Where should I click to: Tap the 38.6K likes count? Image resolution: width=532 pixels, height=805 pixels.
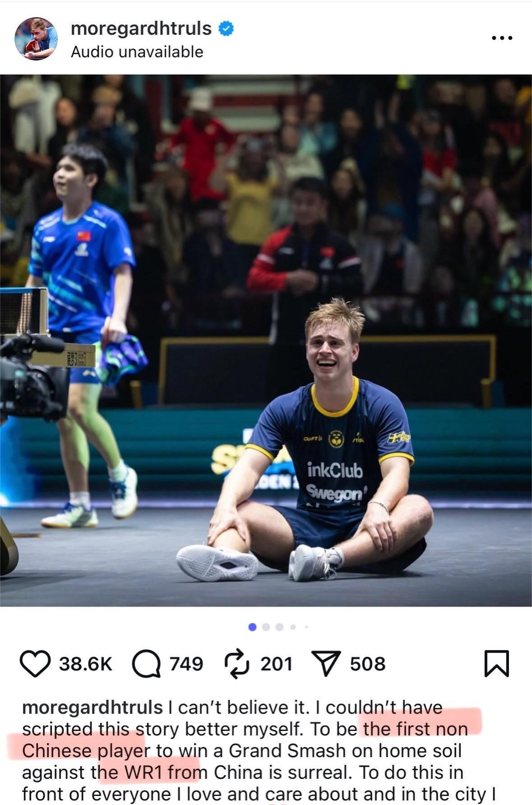tap(85, 664)
